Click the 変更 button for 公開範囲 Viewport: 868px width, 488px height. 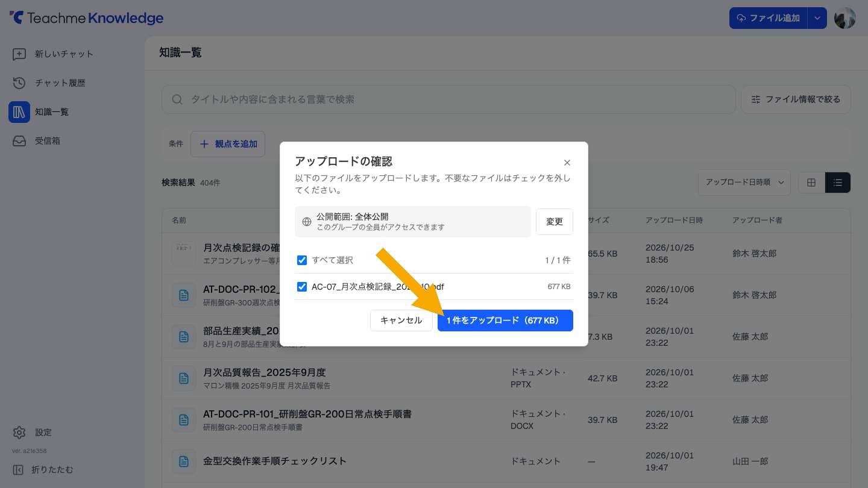click(555, 222)
